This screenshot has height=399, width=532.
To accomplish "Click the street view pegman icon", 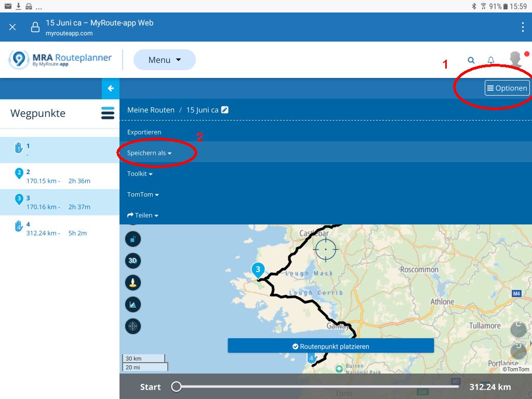I will (133, 283).
